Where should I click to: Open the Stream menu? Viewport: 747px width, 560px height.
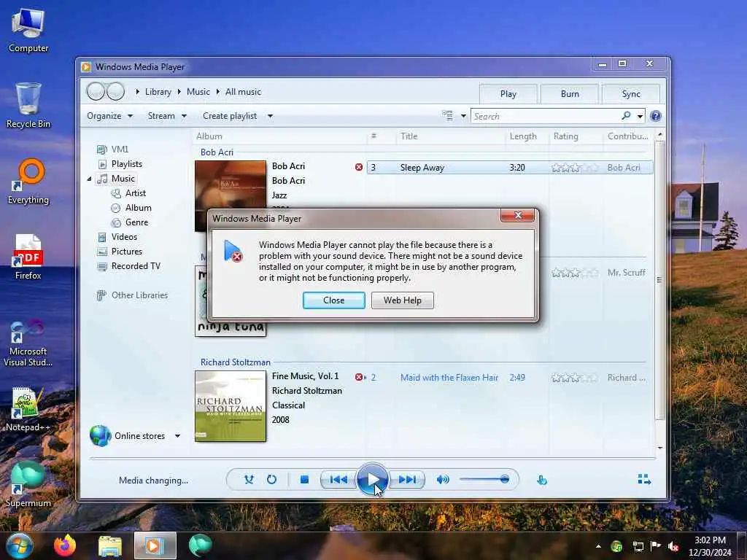pos(167,116)
